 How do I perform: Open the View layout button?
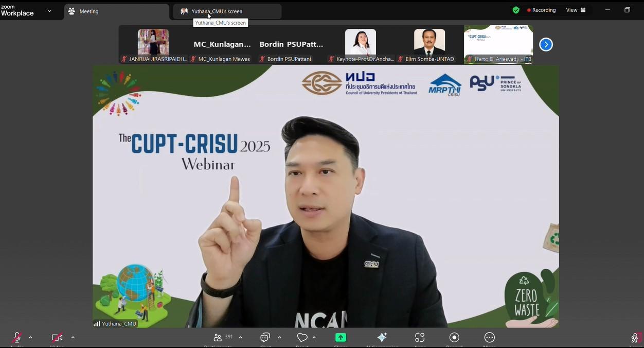coord(576,10)
